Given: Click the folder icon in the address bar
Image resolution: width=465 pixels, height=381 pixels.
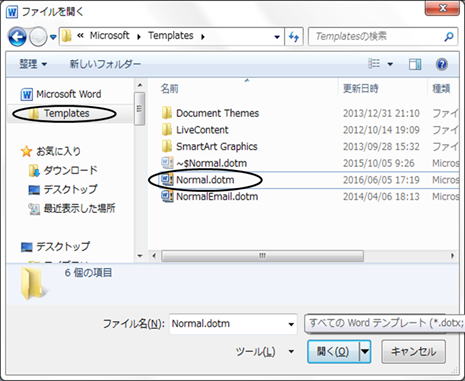Looking at the screenshot, I should [x=67, y=36].
